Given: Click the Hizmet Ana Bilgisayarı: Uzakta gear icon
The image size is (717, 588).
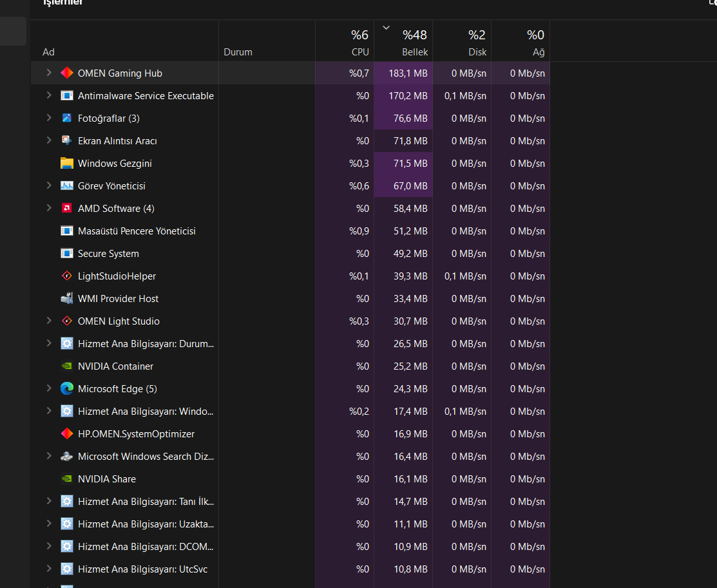Looking at the screenshot, I should 67,524.
